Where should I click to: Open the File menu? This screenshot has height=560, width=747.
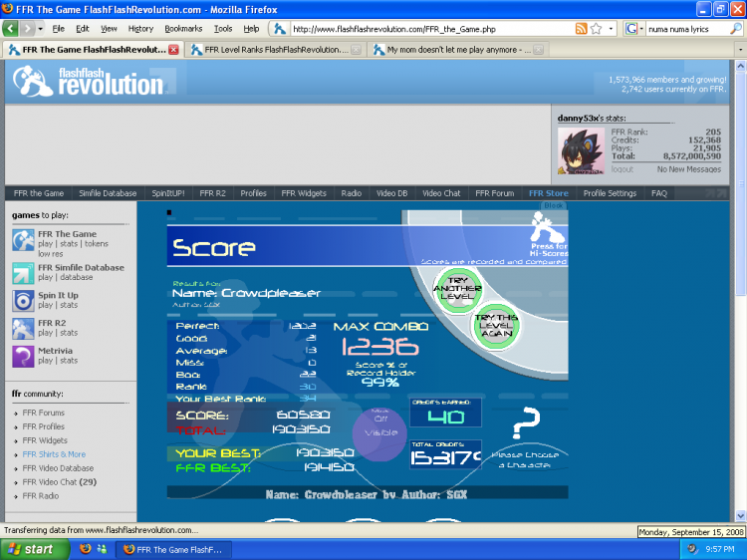[58, 29]
